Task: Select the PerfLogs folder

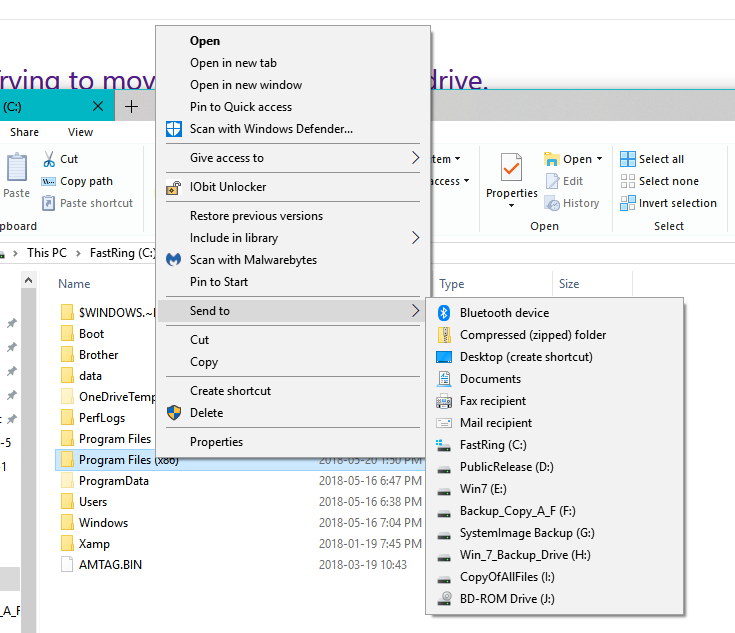Action: [102, 418]
